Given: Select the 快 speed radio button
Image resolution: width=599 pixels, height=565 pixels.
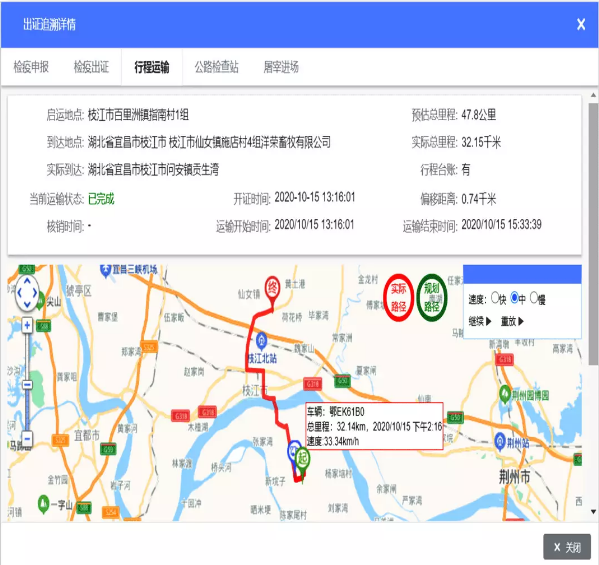Looking at the screenshot, I should click(x=495, y=297).
